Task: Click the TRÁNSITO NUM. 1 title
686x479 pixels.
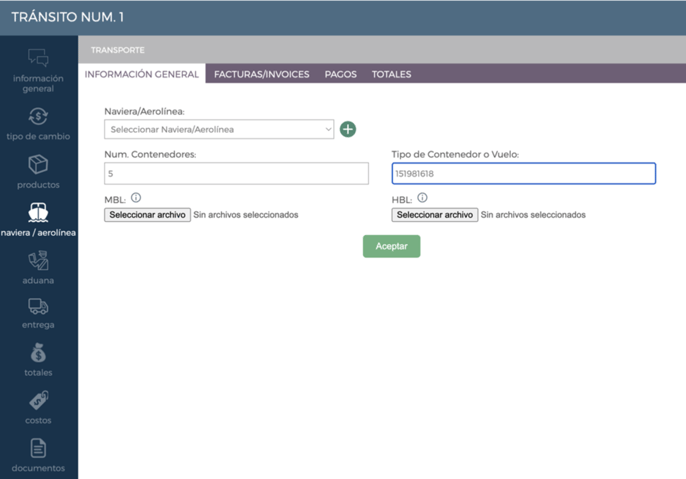Action: coord(67,17)
